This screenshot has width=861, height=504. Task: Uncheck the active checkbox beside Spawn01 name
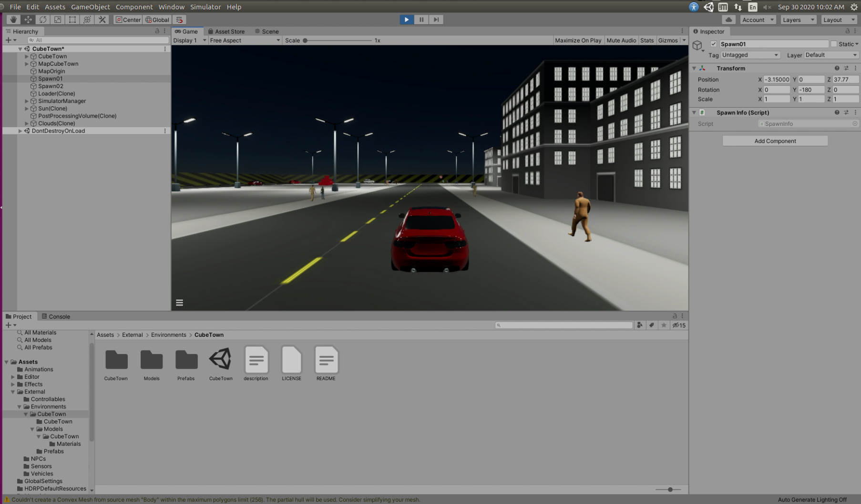(x=714, y=44)
